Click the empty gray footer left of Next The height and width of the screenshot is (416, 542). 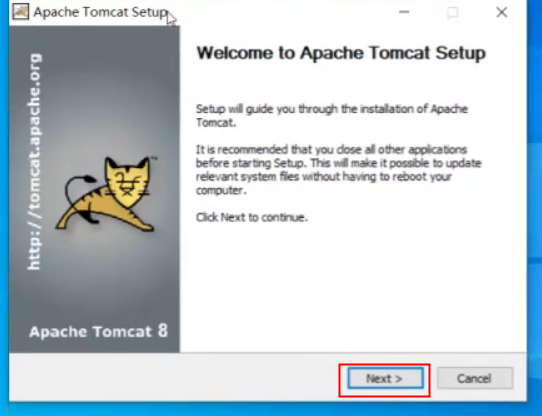click(173, 378)
